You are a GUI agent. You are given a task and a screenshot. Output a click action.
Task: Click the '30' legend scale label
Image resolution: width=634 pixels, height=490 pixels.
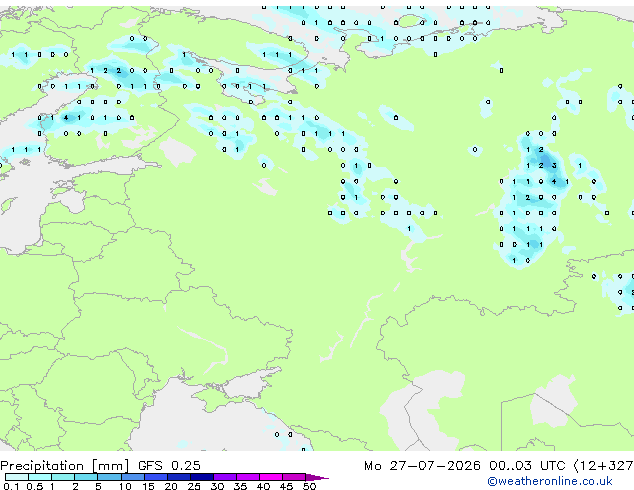217,486
